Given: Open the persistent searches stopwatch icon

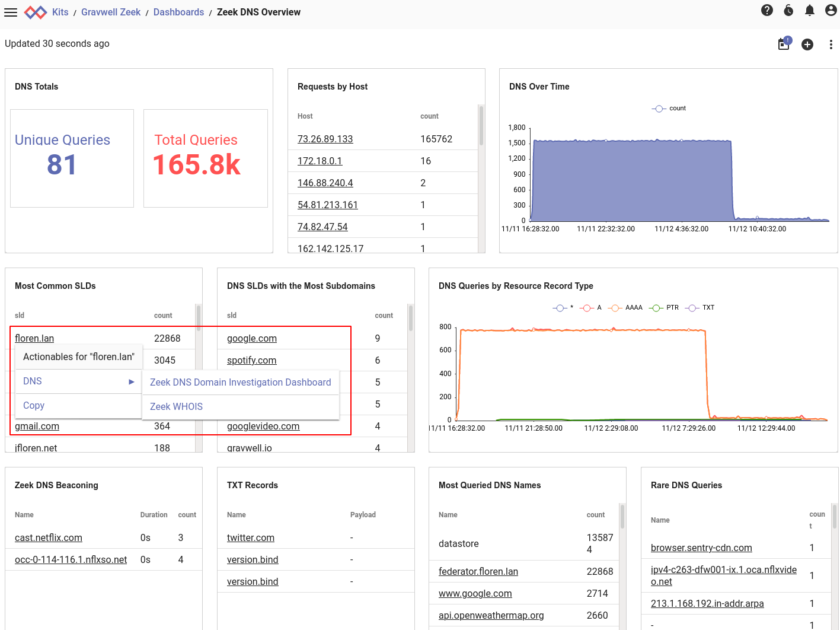Looking at the screenshot, I should click(788, 10).
